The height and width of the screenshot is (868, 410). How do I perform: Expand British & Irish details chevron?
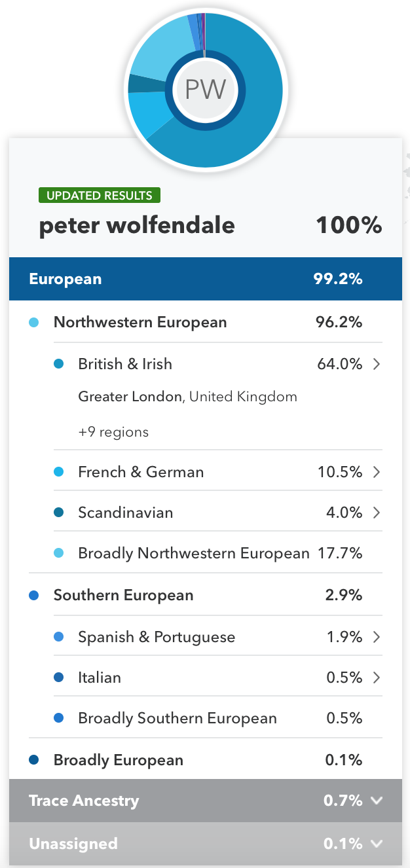(x=377, y=364)
